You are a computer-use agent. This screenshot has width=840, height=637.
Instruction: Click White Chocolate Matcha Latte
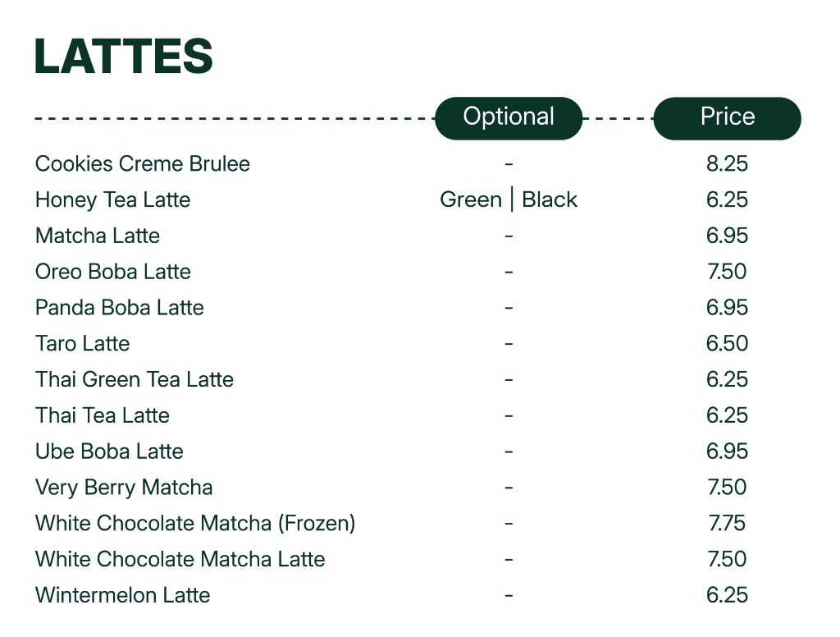180,559
